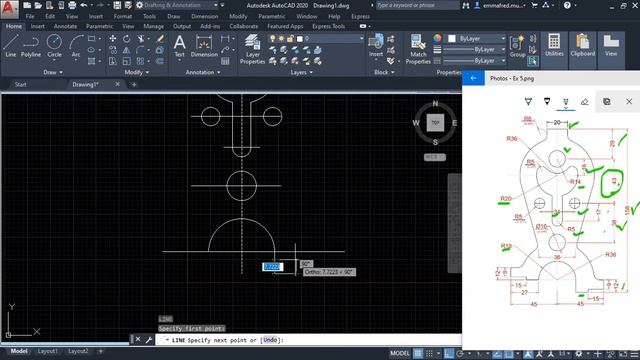Click the back arrow in Photos window
Viewport: 640px width, 360px height.
(473, 78)
